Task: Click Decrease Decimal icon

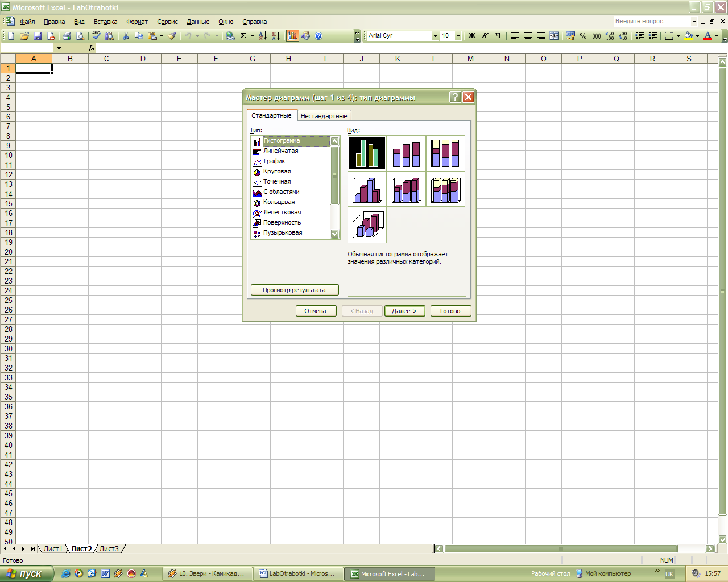Action: [x=623, y=36]
